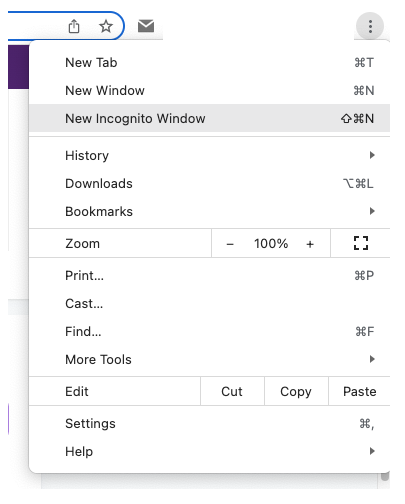405x504 pixels.
Task: Open a New Incognito Window
Action: (209, 118)
